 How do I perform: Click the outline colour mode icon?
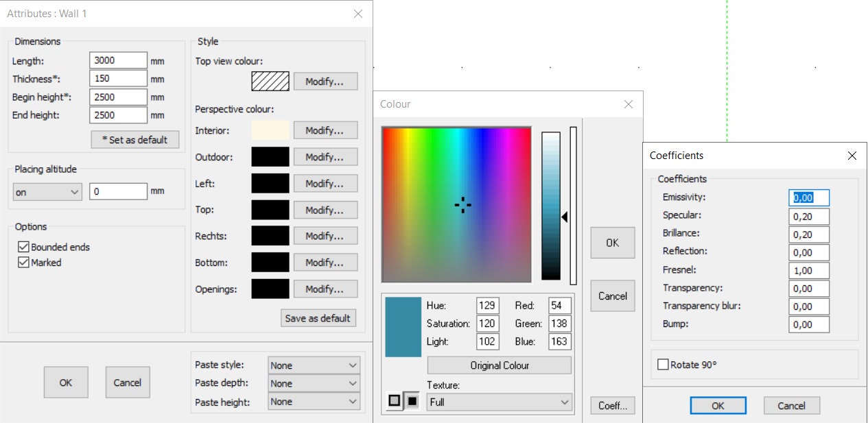[395, 401]
